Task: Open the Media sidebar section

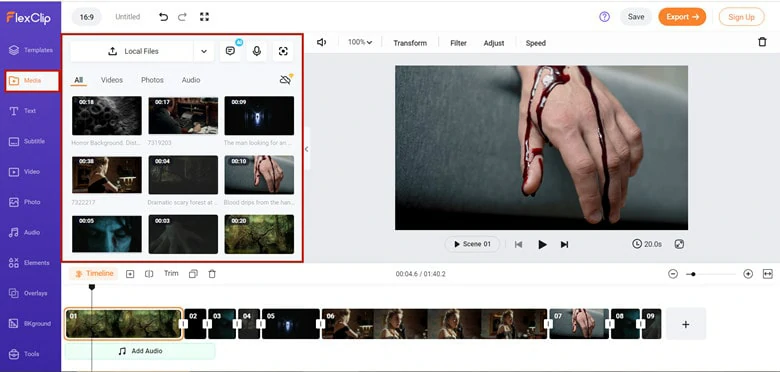Action: tap(32, 81)
